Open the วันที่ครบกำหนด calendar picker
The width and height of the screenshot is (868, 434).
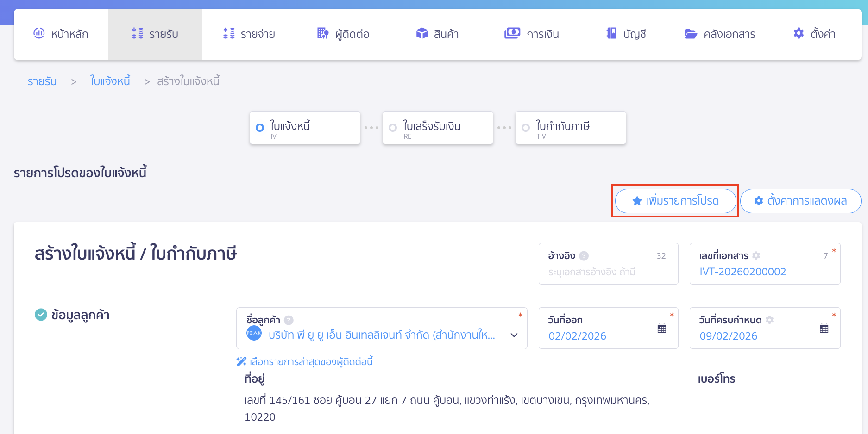(x=824, y=328)
